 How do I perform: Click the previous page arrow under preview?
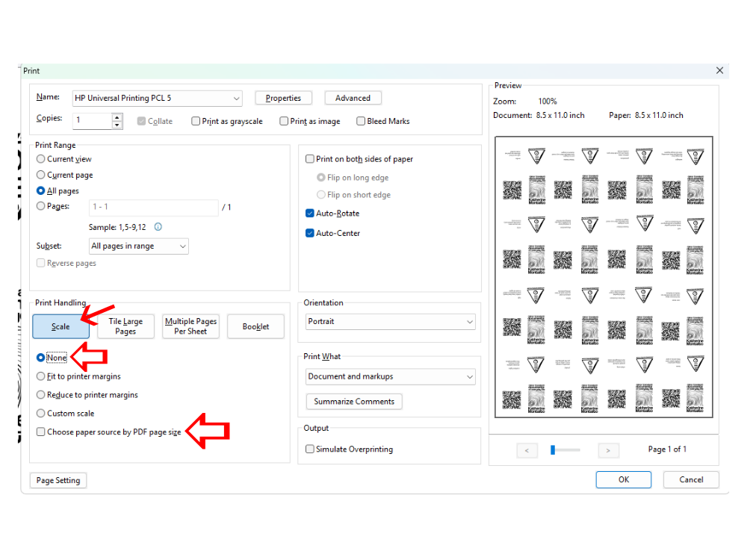point(527,450)
